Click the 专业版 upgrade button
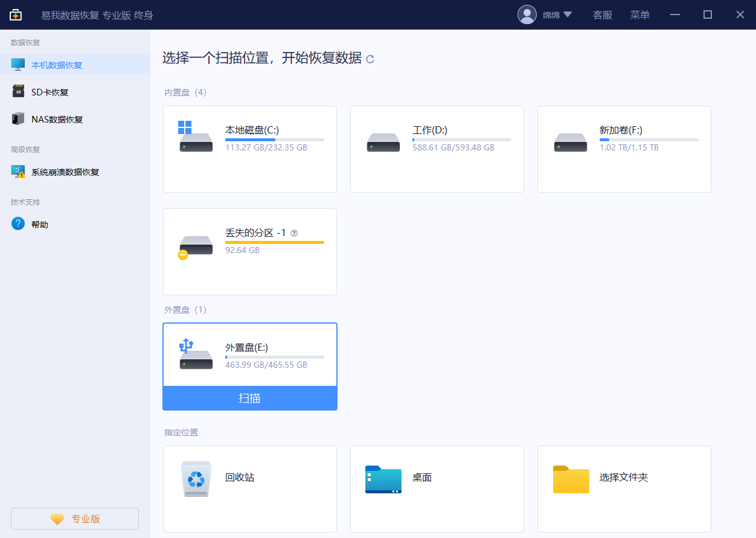 (x=74, y=518)
